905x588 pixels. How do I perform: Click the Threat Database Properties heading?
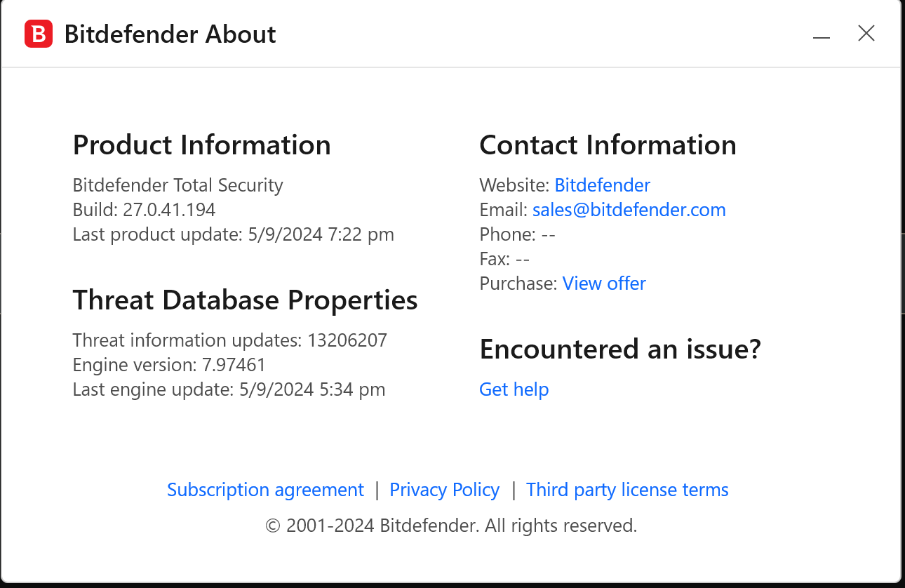245,300
